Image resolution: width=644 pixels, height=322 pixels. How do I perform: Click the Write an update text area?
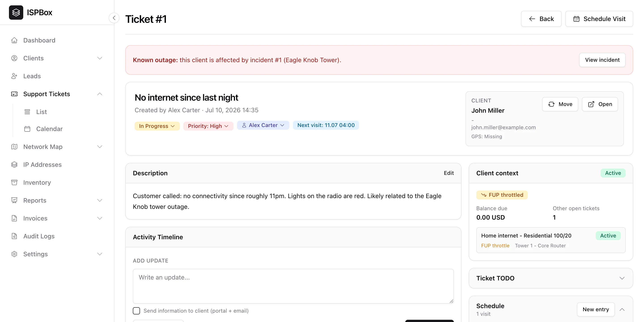pos(293,286)
